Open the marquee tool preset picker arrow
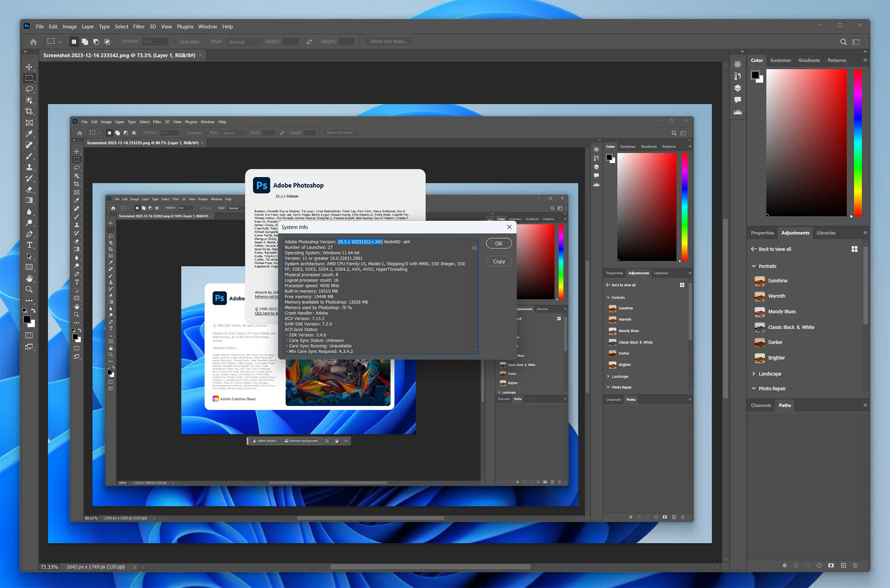Viewport: 890px width, 588px height. coord(60,42)
